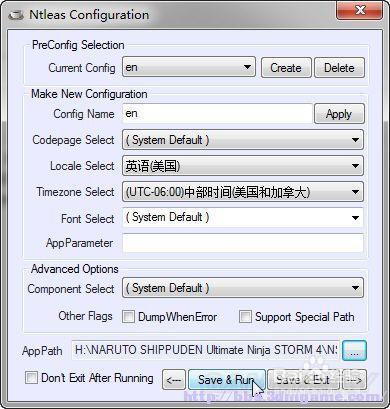This screenshot has width=390, height=409.
Task: Click the Create button
Action: (286, 68)
